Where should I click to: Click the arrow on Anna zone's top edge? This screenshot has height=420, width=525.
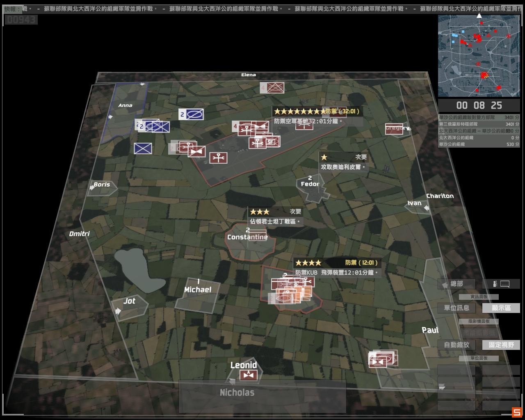click(x=142, y=84)
